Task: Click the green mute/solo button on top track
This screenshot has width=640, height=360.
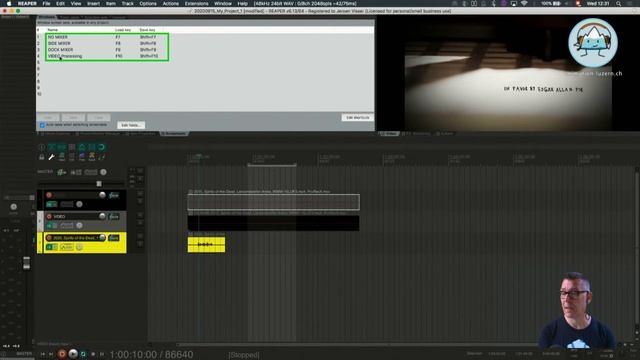Action: pyautogui.click(x=52, y=204)
